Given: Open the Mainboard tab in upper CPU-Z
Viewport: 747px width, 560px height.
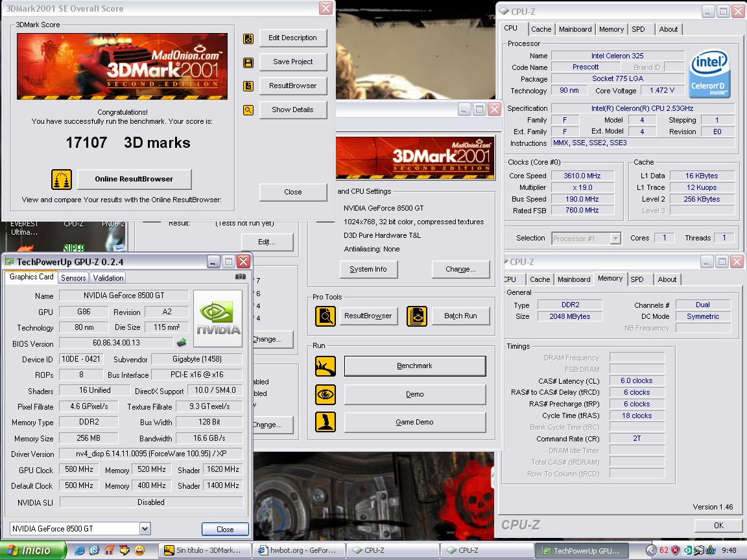Looking at the screenshot, I should (x=575, y=30).
